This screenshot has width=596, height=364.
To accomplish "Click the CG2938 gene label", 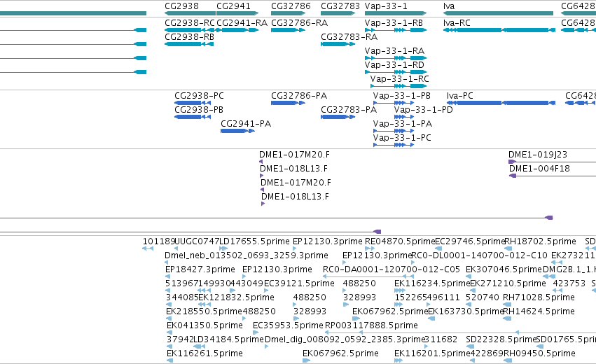I will click(x=181, y=6).
